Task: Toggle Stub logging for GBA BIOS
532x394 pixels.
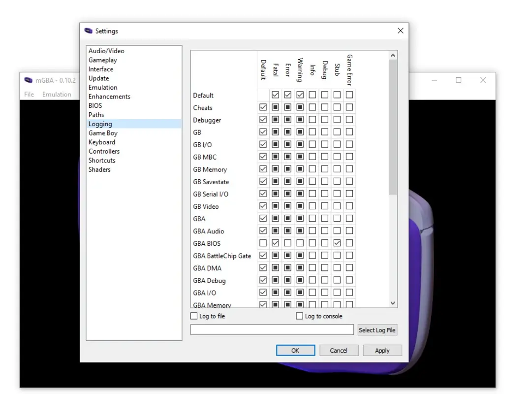Action: [337, 242]
